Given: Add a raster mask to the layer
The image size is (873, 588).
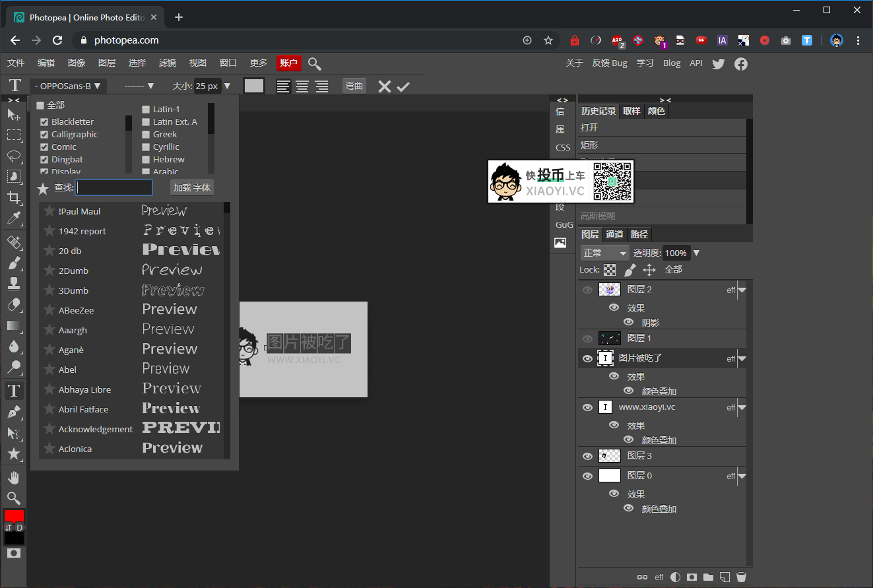Looking at the screenshot, I should tap(692, 577).
